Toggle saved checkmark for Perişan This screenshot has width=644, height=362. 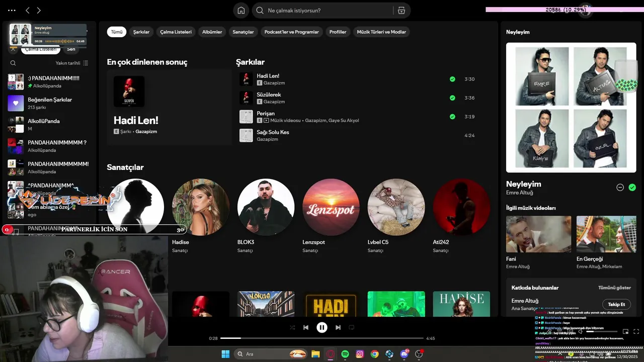pos(452,117)
